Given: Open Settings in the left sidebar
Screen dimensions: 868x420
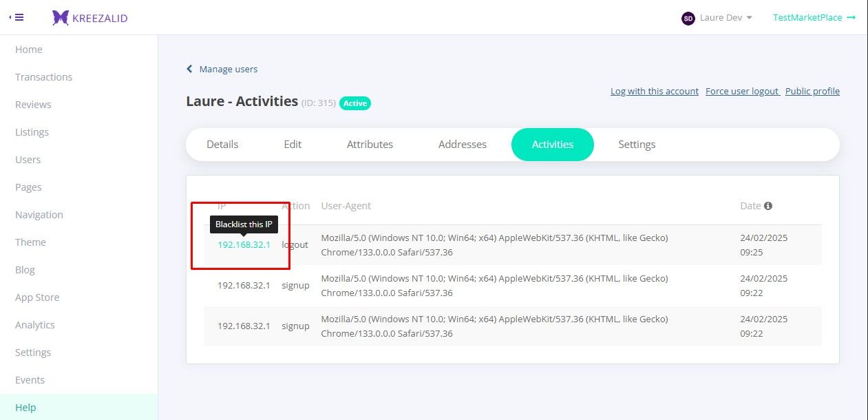Looking at the screenshot, I should coord(33,353).
